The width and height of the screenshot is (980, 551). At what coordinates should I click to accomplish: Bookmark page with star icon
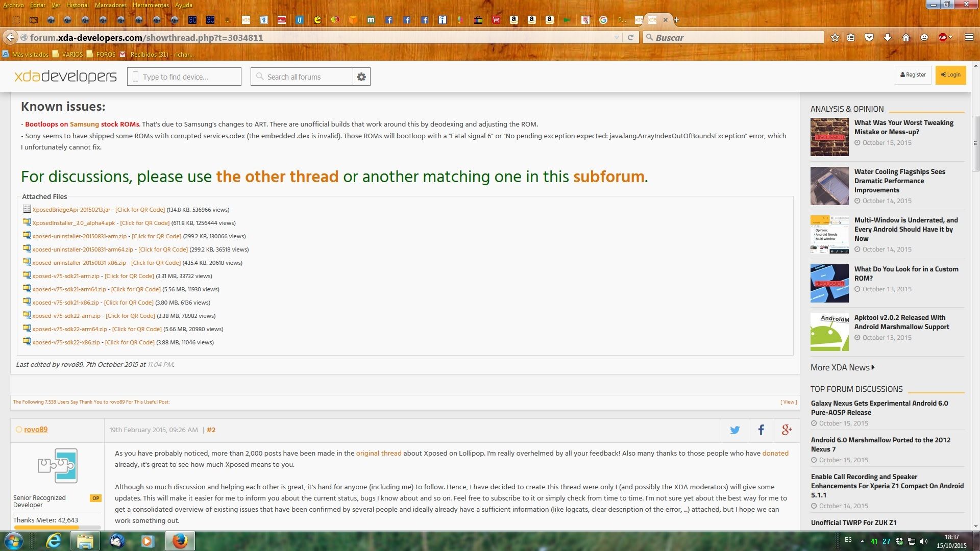pos(835,37)
